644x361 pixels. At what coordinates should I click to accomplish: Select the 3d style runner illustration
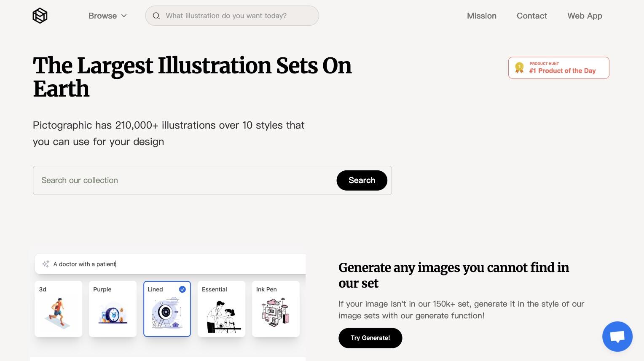pyautogui.click(x=59, y=309)
